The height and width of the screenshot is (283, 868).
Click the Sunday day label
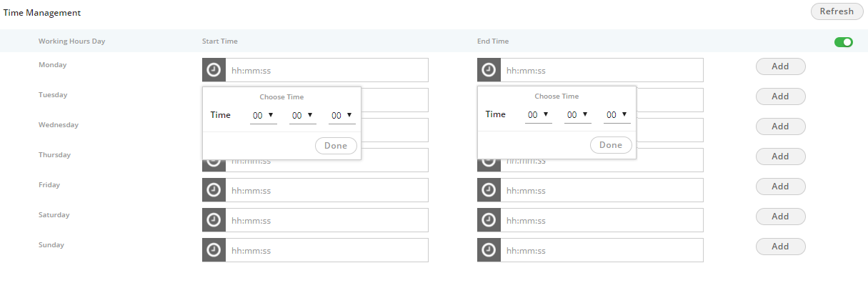(x=51, y=244)
